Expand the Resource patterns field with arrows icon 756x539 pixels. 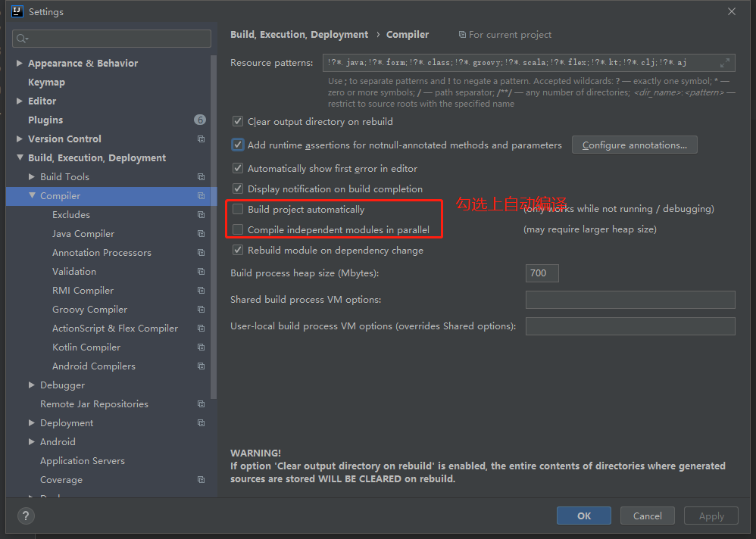[x=725, y=63]
